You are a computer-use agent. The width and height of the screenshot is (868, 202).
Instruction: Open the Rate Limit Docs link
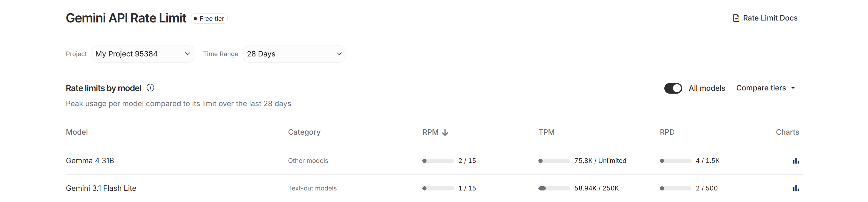coord(770,18)
